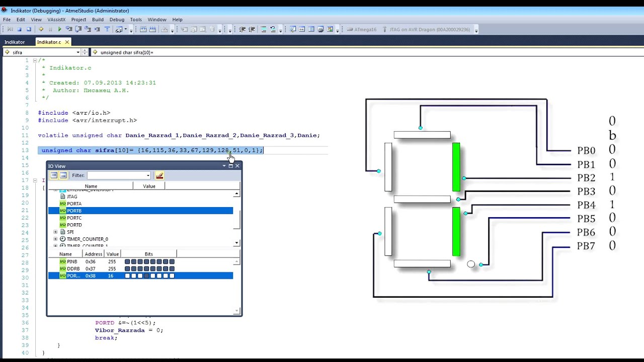Click the Step Into toolbar icon

[69, 29]
